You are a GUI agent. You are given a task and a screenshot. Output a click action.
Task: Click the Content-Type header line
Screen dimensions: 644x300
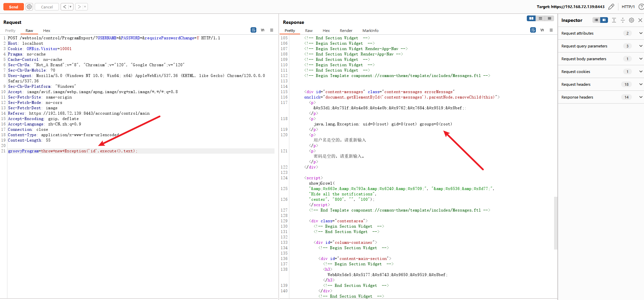pyautogui.click(x=63, y=135)
